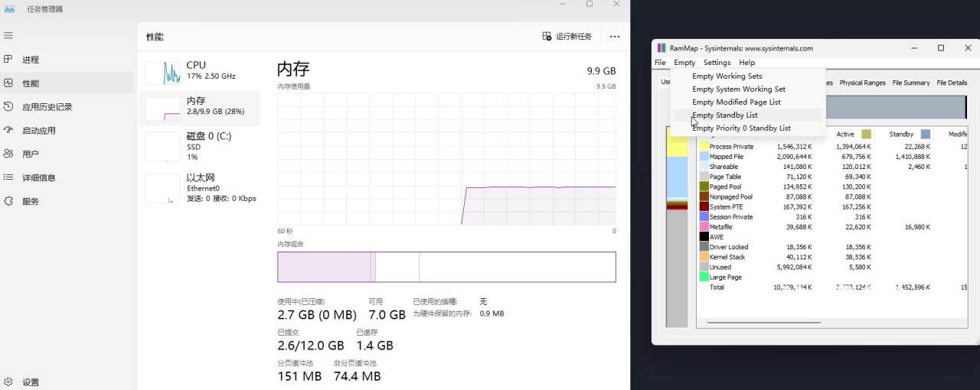
Task: Go to Users icon in sidebar
Action: coord(8,154)
